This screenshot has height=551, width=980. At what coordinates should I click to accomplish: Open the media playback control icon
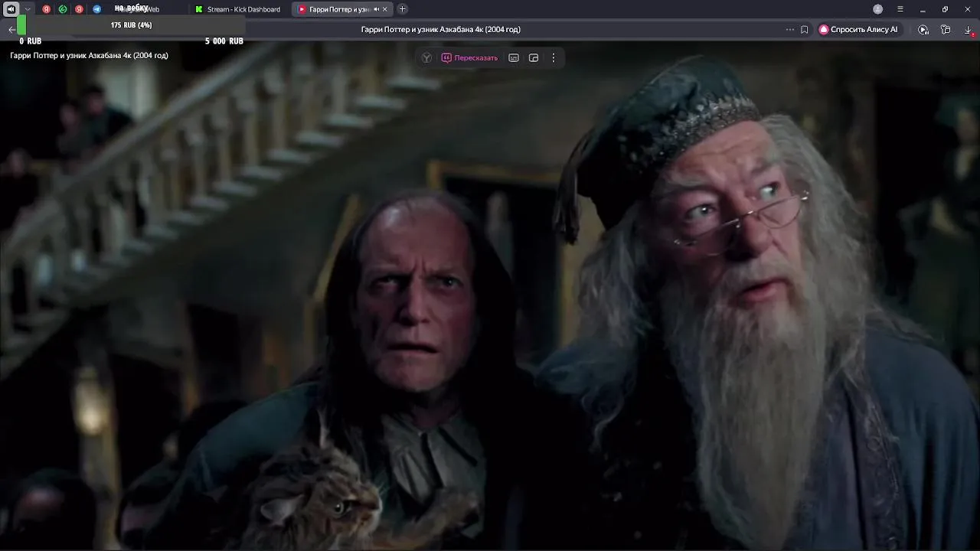tap(923, 29)
